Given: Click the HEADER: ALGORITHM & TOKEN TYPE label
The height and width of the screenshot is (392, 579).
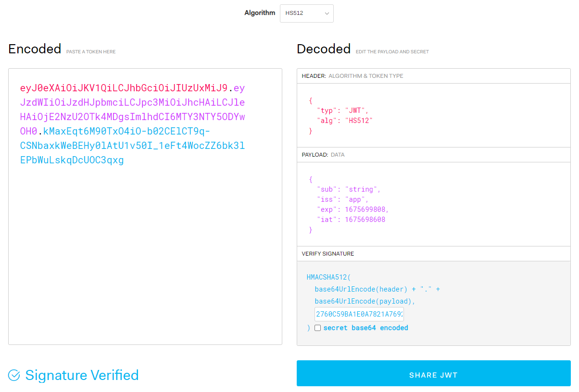Looking at the screenshot, I should pos(352,76).
